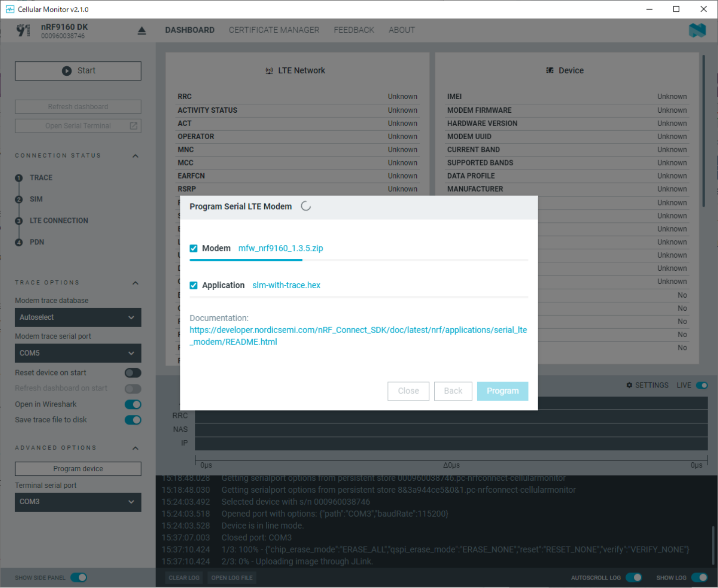Switch to the Certificate Manager tab
Image resolution: width=718 pixels, height=588 pixels.
274,30
